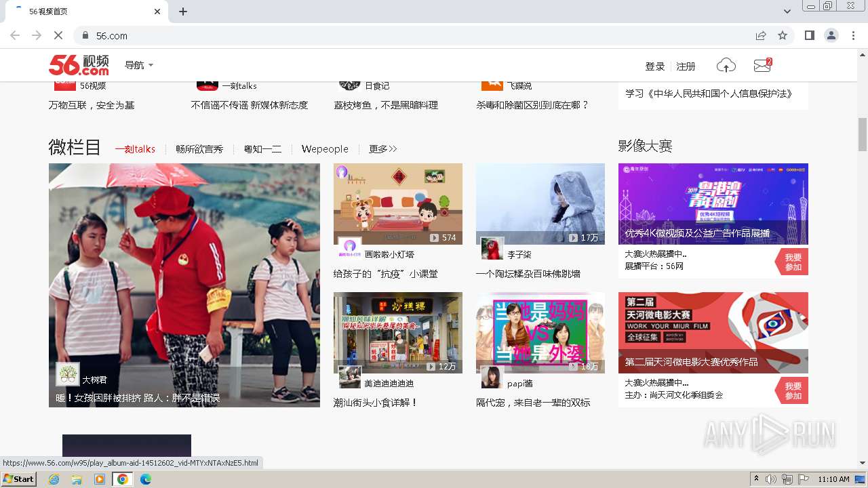868x488 pixels.
Task: Click the page vertical scrollbar thumb
Action: (x=863, y=134)
